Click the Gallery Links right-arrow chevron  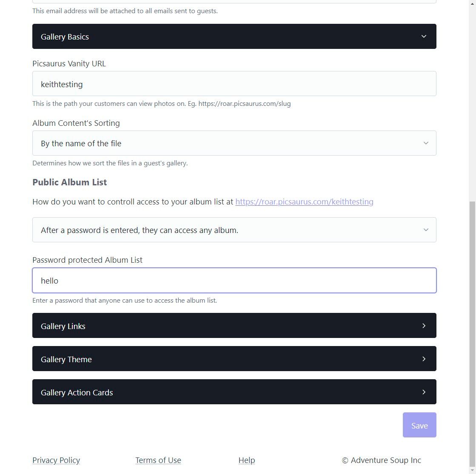click(x=424, y=326)
